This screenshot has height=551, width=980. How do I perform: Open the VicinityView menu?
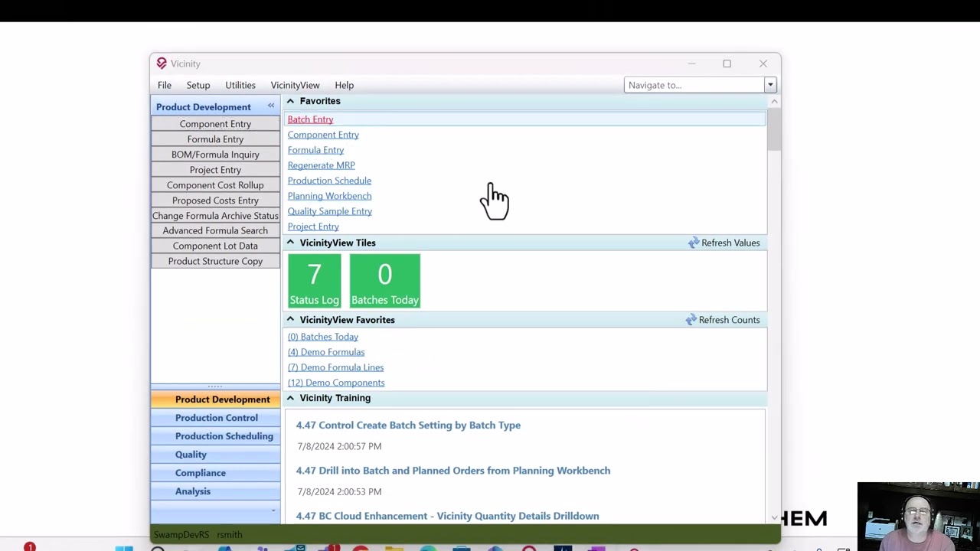tap(295, 85)
